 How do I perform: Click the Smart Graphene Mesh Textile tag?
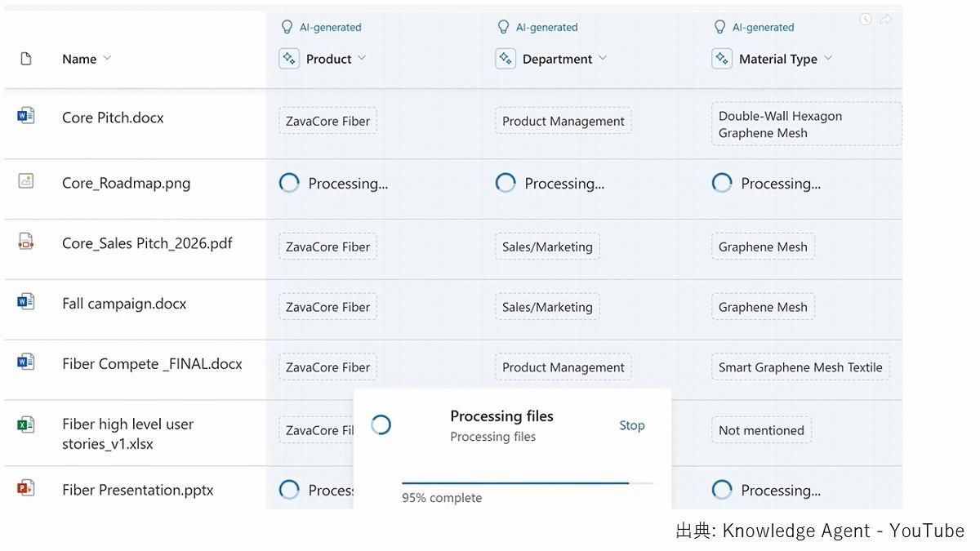coord(800,367)
